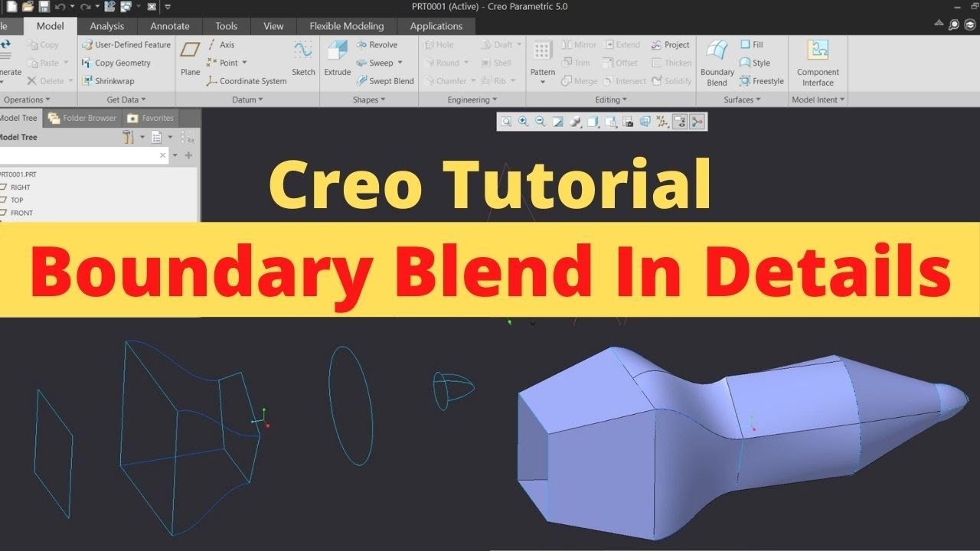Clear the Model Tree search field
This screenshot has width=980, height=551.
click(162, 155)
